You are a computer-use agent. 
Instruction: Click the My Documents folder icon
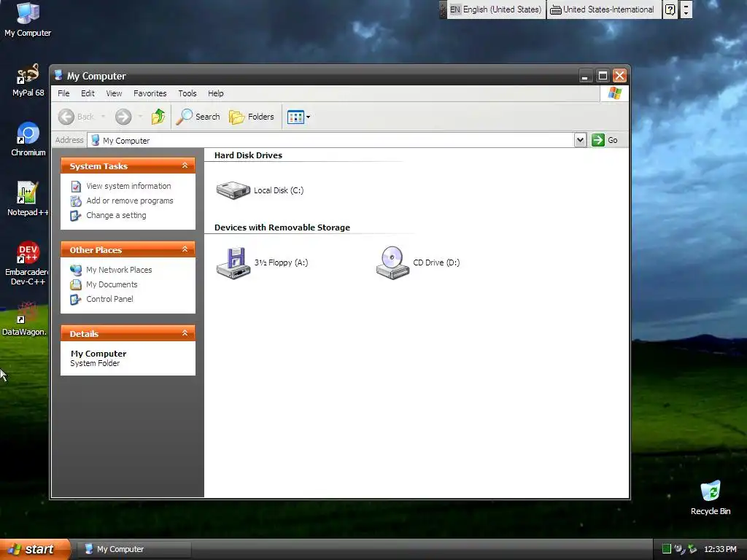(76, 285)
